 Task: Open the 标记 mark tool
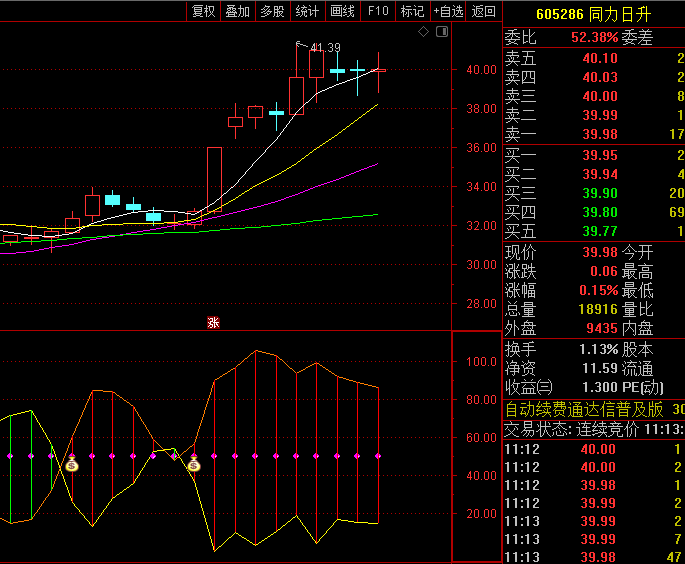point(411,11)
